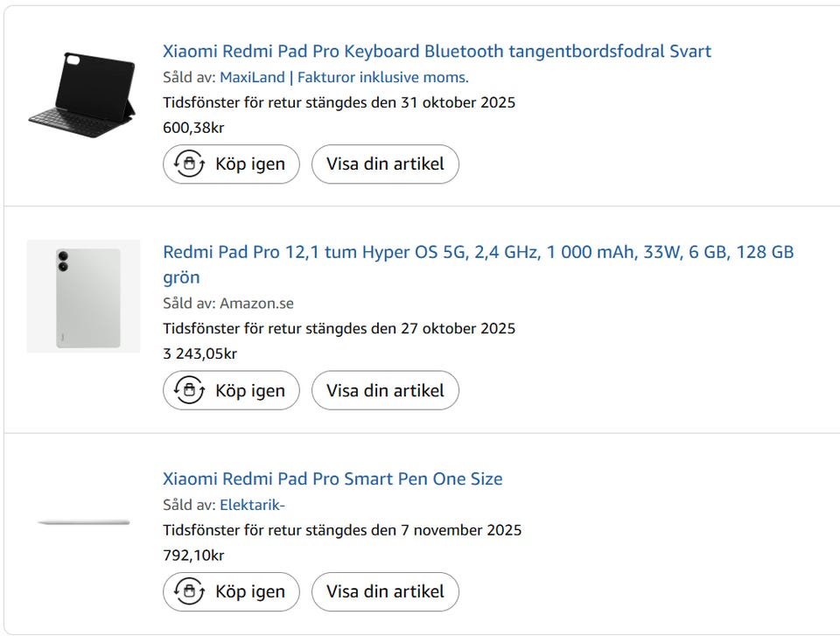Open Redmi Pad Pro 12,1 tum title link
840x636 pixels.
(x=478, y=252)
